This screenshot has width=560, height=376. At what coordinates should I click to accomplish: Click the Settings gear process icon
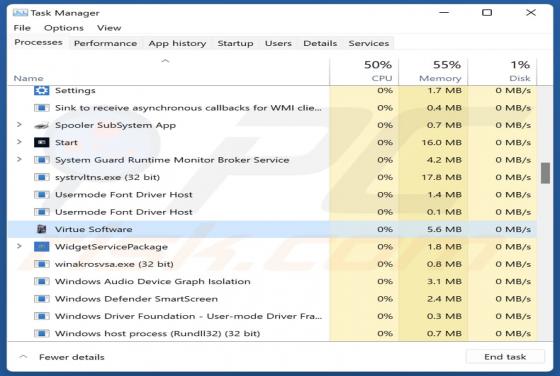(41, 90)
